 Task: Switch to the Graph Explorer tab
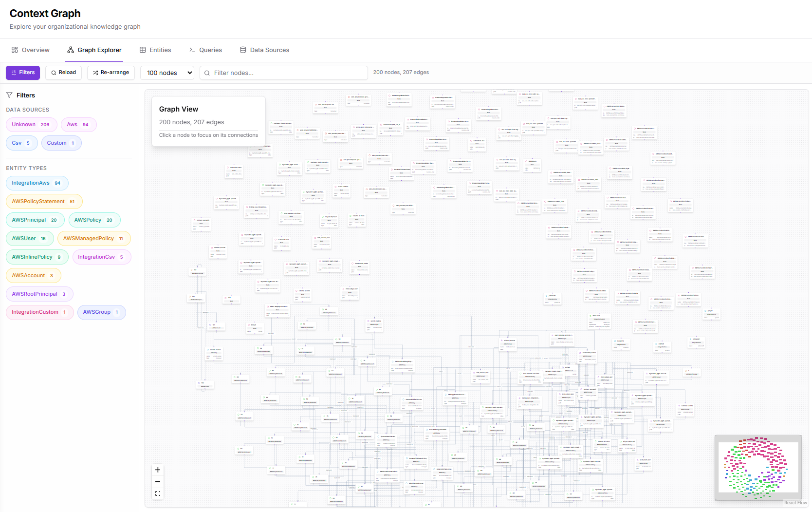coord(94,50)
